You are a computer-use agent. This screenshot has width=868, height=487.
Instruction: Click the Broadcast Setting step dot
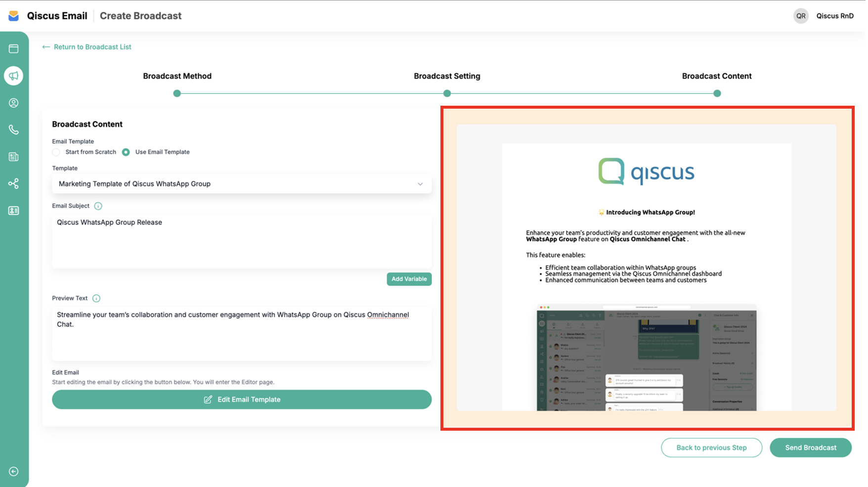click(447, 93)
